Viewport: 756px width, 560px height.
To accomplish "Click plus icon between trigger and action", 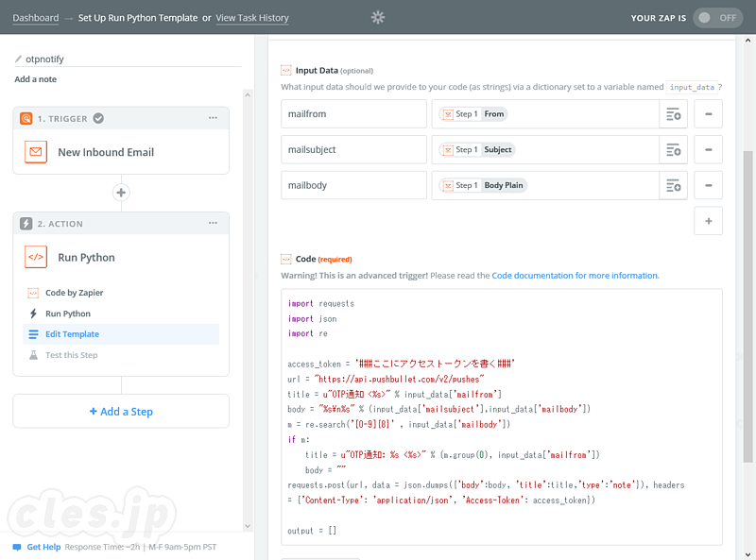I will tap(120, 193).
